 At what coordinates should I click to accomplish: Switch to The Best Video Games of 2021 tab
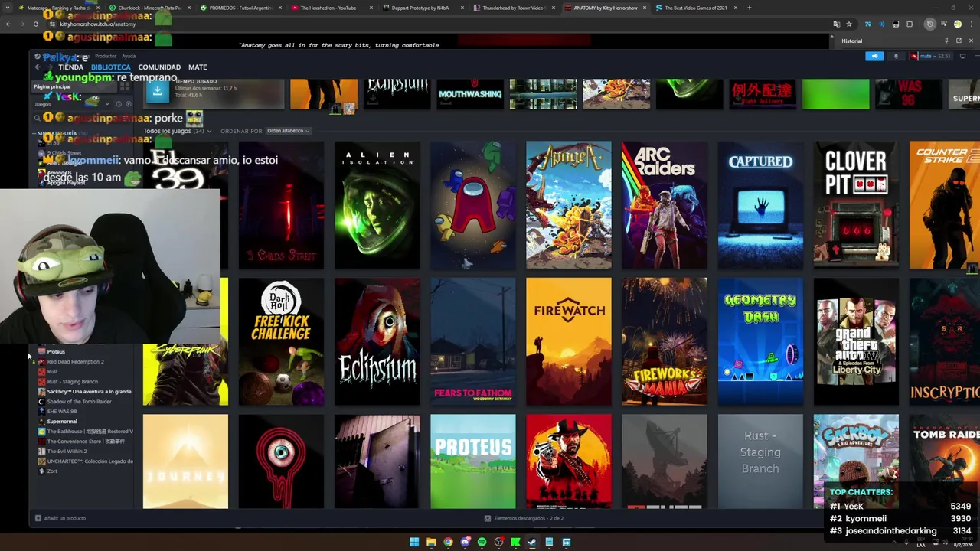(695, 8)
